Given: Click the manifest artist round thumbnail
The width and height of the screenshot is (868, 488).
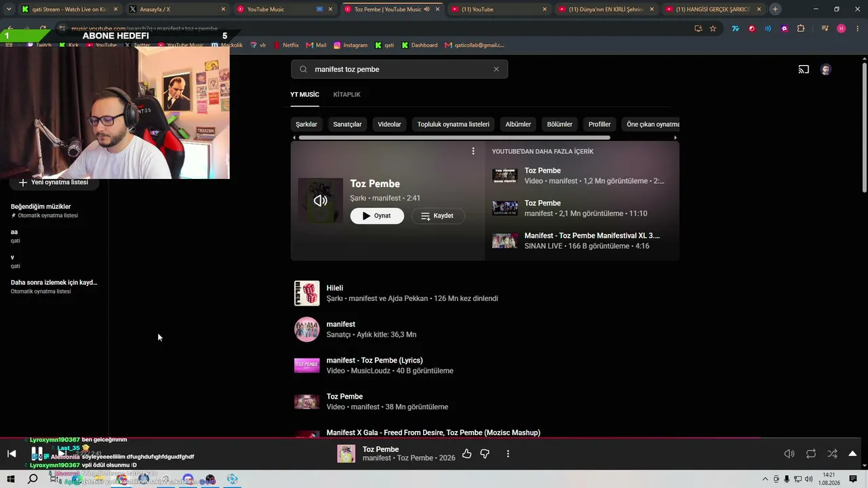Looking at the screenshot, I should pyautogui.click(x=307, y=329).
